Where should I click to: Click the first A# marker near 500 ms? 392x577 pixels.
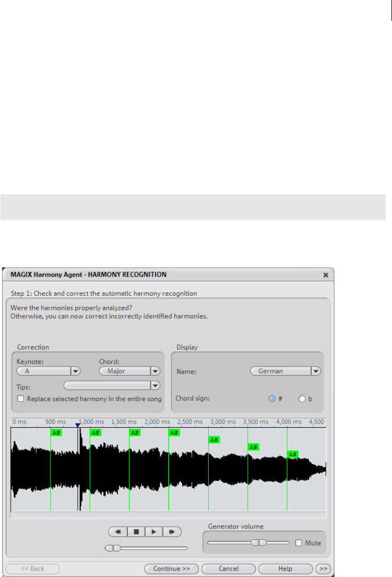56,433
